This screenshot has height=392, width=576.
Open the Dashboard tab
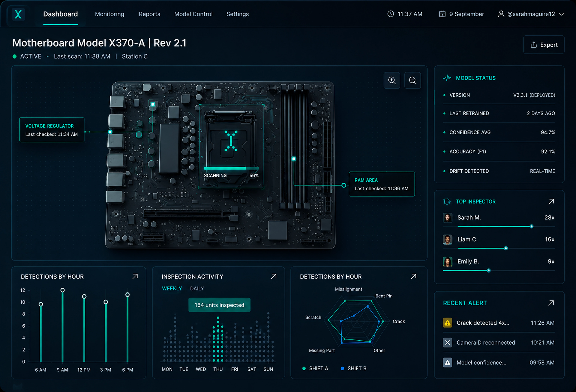[60, 14]
